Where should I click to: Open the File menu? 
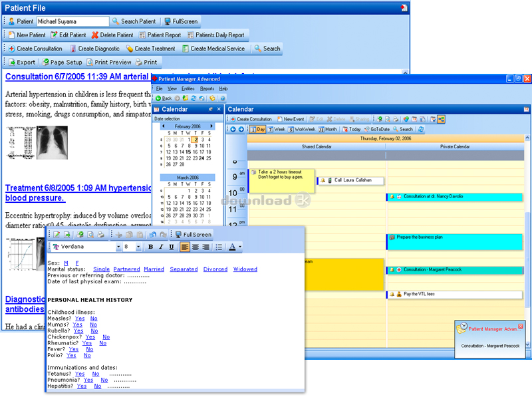[160, 88]
